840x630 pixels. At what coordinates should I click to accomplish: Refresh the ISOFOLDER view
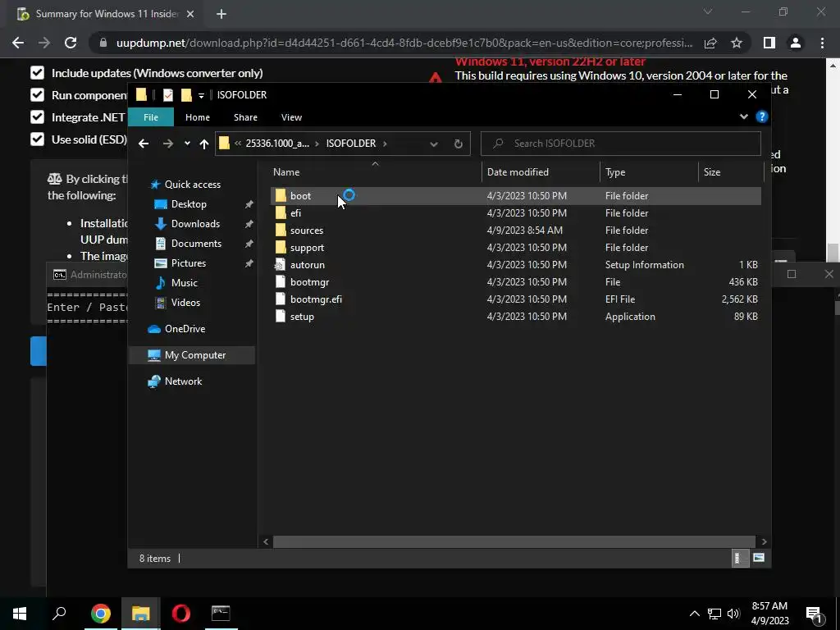pos(458,144)
